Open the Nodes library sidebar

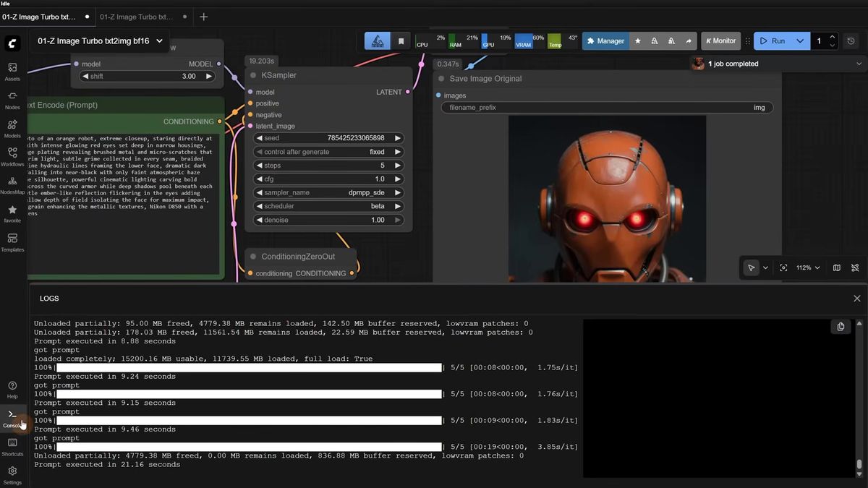click(x=12, y=100)
